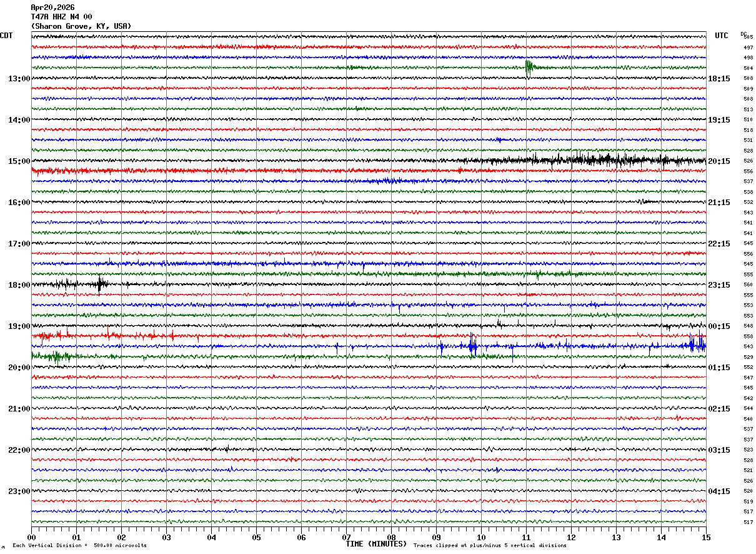Click the DC offset value 505
Screen dimensions: 756x554
748,38
